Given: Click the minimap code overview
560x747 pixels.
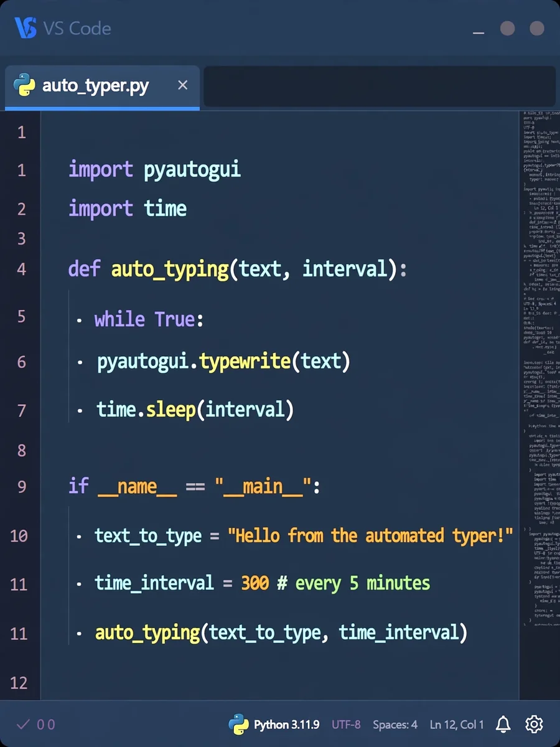Looking at the screenshot, I should click(x=539, y=367).
